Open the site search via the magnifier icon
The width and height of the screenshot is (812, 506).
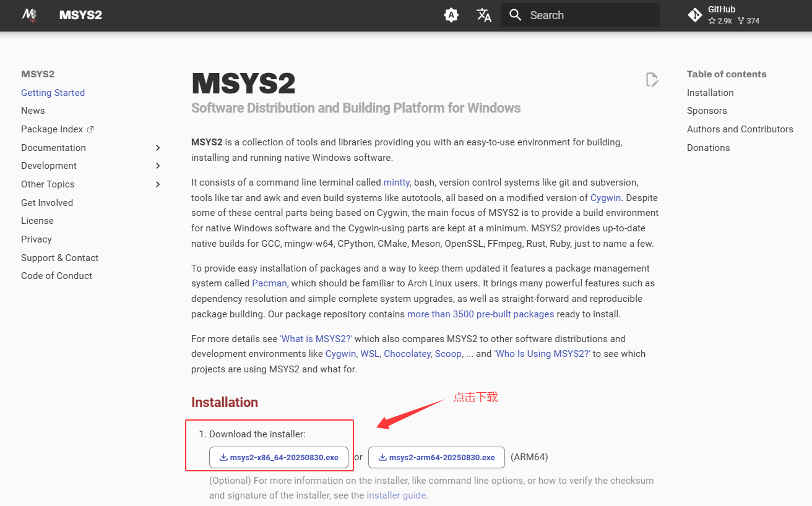[516, 15]
